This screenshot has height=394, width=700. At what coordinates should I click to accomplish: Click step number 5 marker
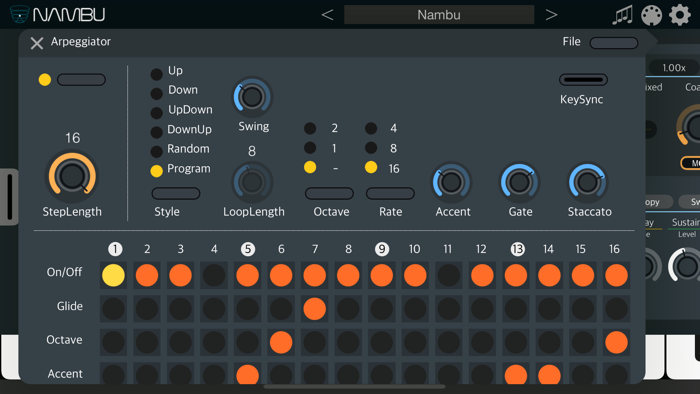[248, 249]
